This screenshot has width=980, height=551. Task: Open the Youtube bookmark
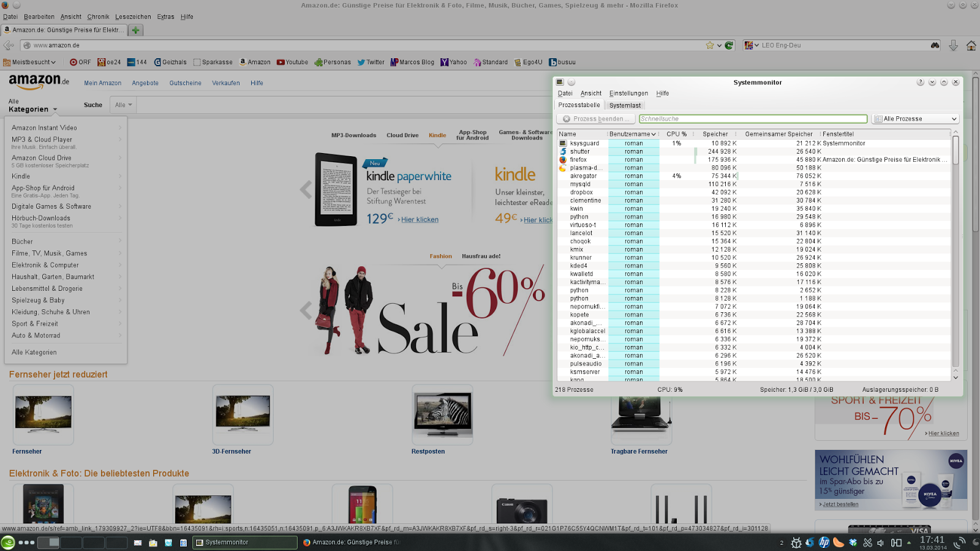(x=292, y=62)
